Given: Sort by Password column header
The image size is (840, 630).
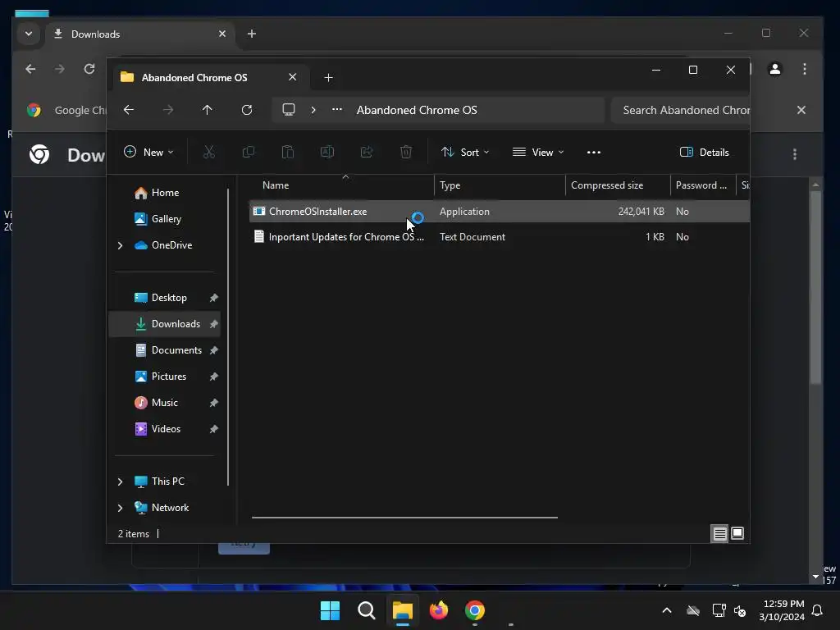Looking at the screenshot, I should [703, 185].
